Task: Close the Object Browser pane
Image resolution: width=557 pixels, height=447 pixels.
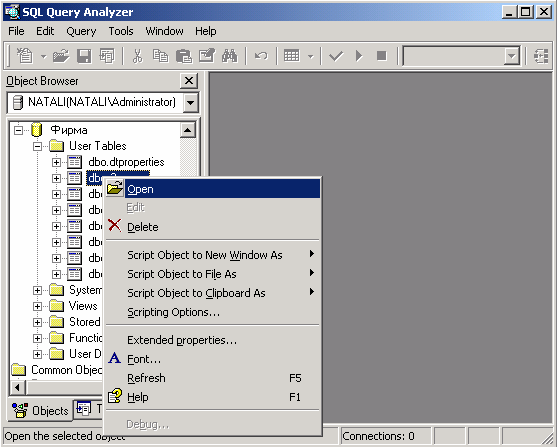Action: click(x=189, y=81)
